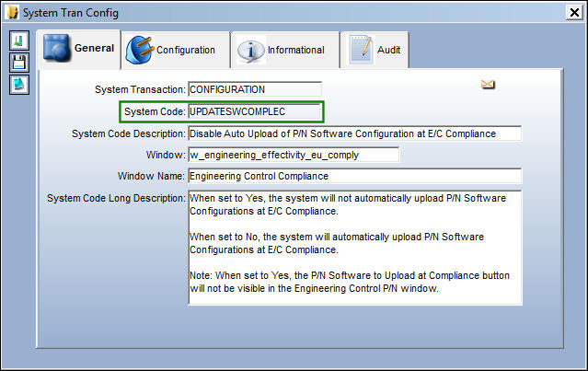The width and height of the screenshot is (588, 371).
Task: Click the 'Window Name:' label
Action: [151, 176]
